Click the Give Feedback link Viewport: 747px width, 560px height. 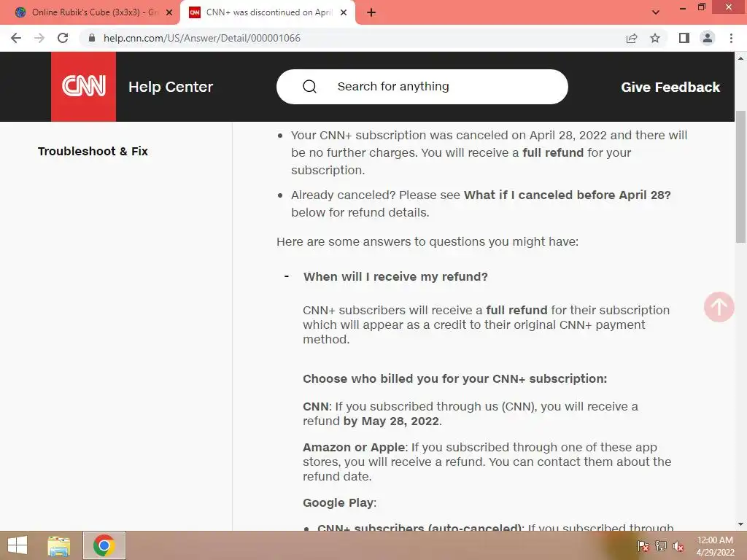pyautogui.click(x=670, y=87)
